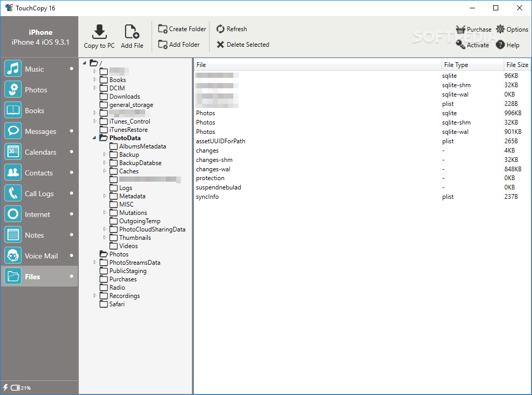
Task: Select the suspendnebulad file row
Action: pos(362,187)
